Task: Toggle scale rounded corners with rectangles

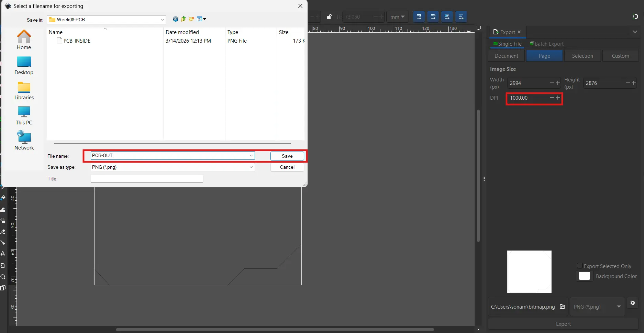Action: tap(433, 16)
